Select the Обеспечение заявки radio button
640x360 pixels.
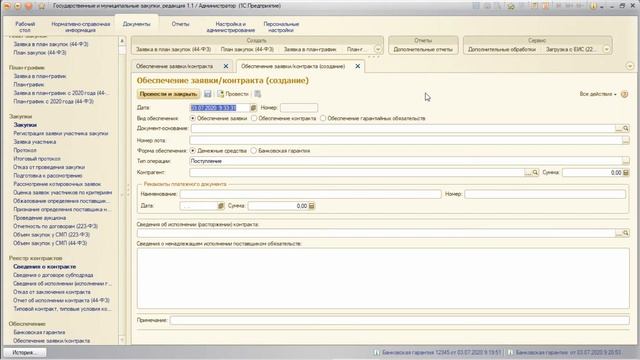pos(193,118)
